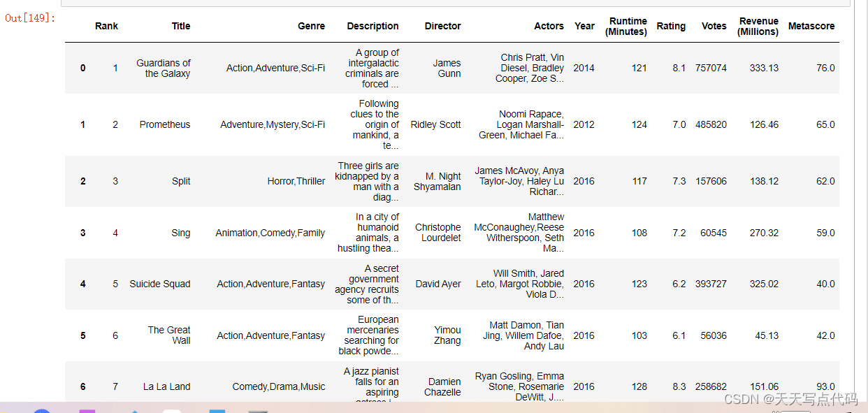This screenshot has width=868, height=413.
Task: Click the Sing title cell
Action: [x=181, y=233]
